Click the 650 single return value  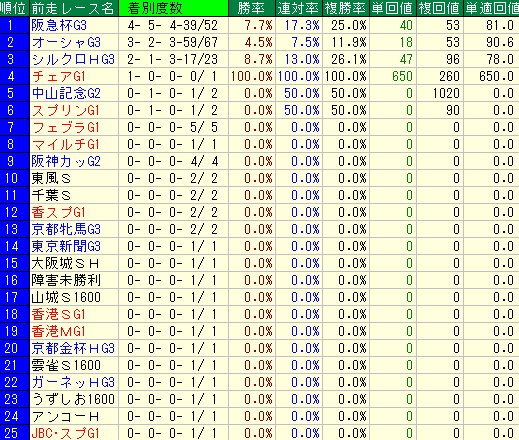pos(402,77)
